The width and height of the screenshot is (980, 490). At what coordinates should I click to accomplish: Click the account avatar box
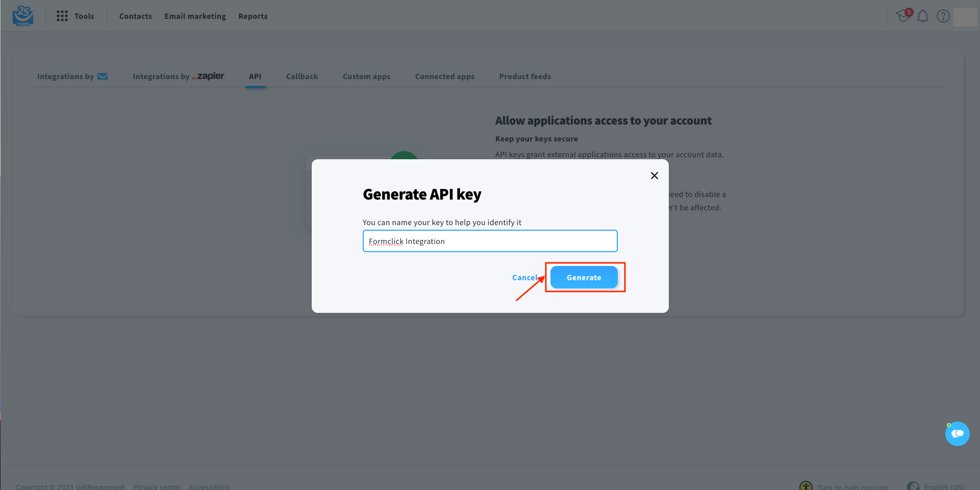point(965,17)
